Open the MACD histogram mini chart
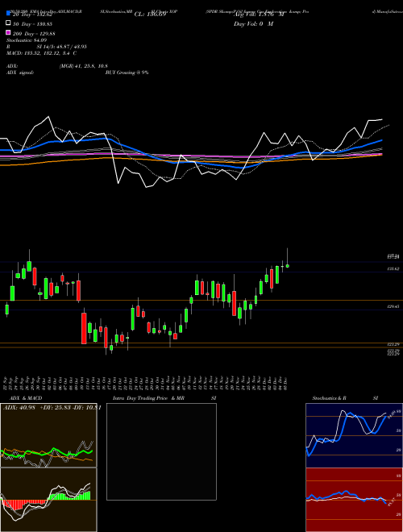Screen dimensions: 403x532 point(48,500)
